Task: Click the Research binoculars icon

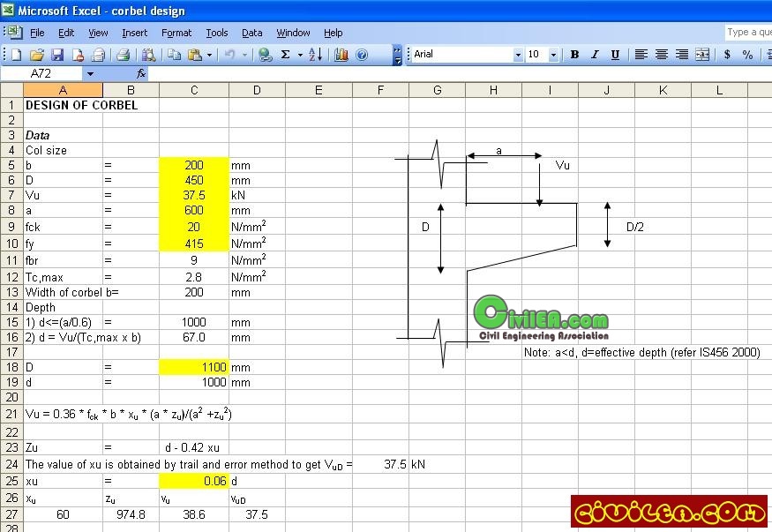Action: click(148, 55)
